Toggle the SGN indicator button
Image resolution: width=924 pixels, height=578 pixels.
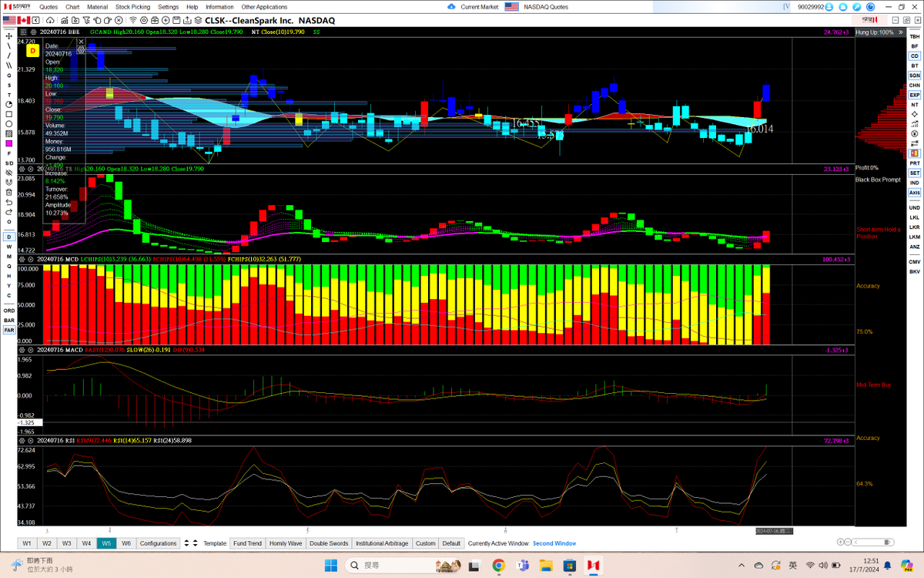[914, 76]
